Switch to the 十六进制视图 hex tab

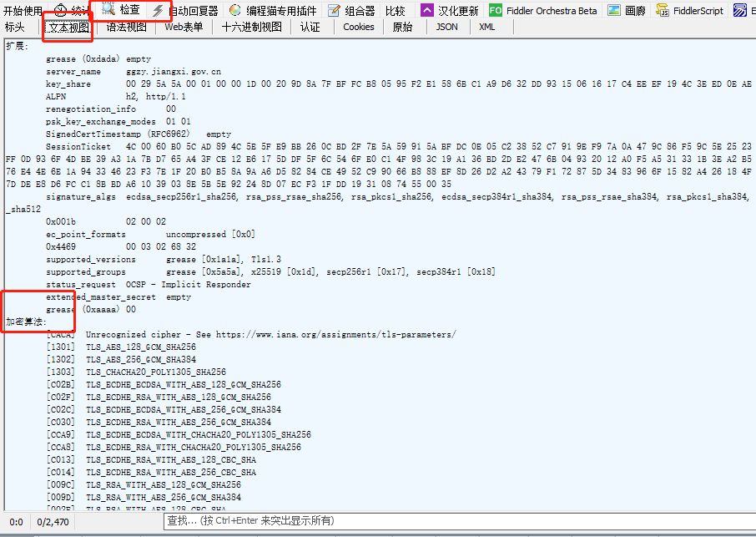tap(252, 27)
